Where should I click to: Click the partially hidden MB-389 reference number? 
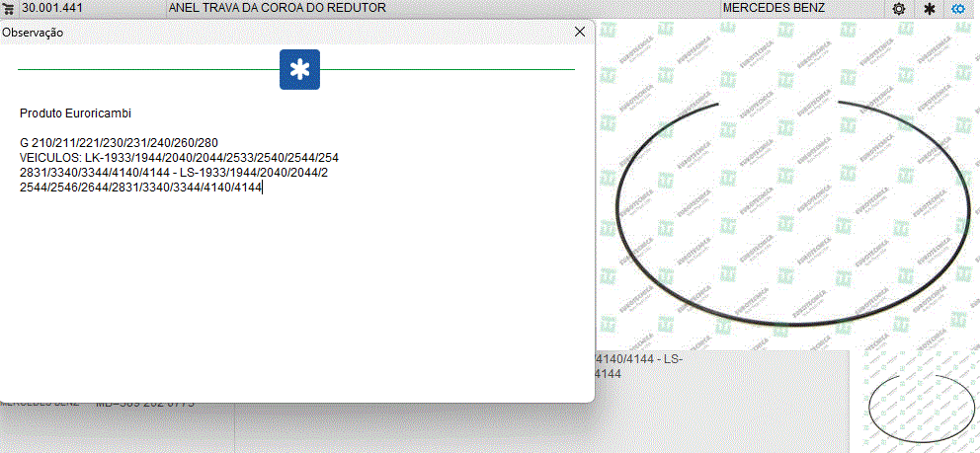[x=145, y=404]
